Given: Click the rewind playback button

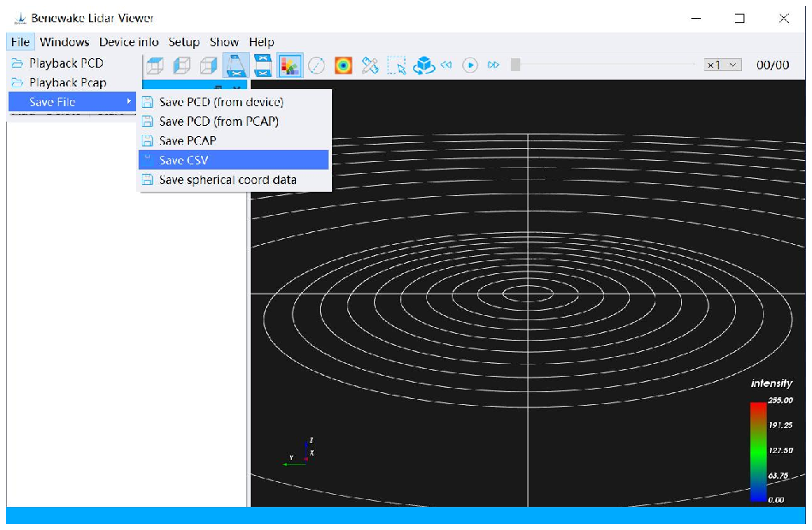Looking at the screenshot, I should (x=447, y=65).
